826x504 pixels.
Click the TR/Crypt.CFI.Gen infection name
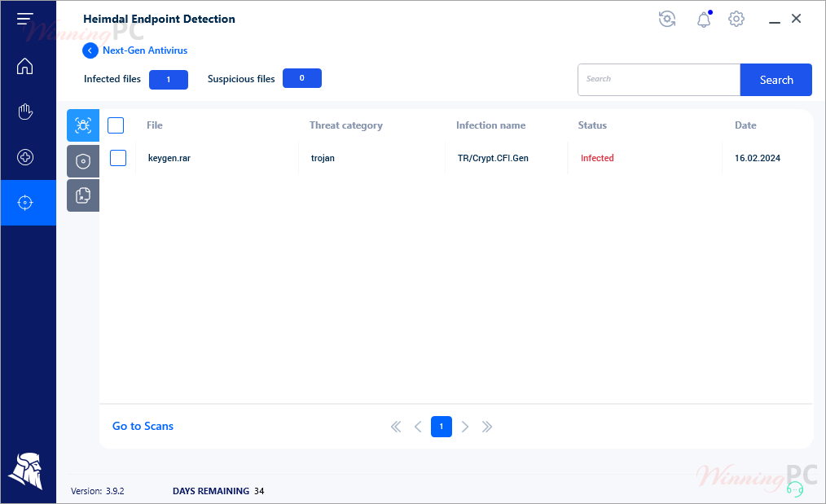point(493,158)
